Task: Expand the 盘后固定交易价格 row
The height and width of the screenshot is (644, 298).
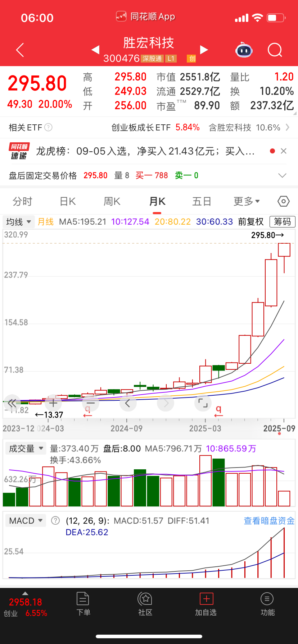Action: pos(283,175)
